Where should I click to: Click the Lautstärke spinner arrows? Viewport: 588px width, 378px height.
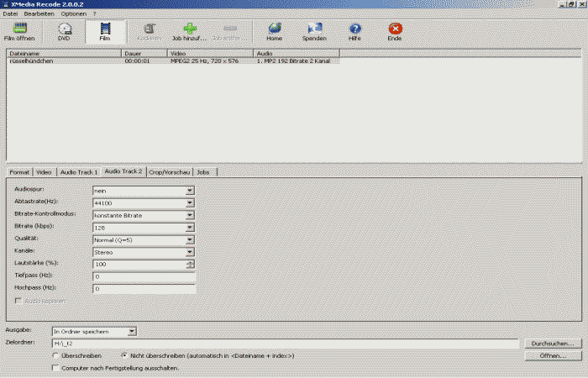191,265
